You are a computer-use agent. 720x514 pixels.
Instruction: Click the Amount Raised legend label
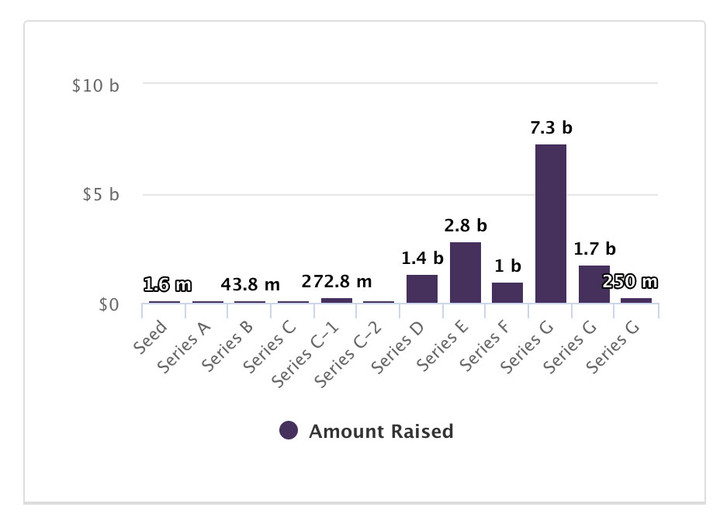381,431
